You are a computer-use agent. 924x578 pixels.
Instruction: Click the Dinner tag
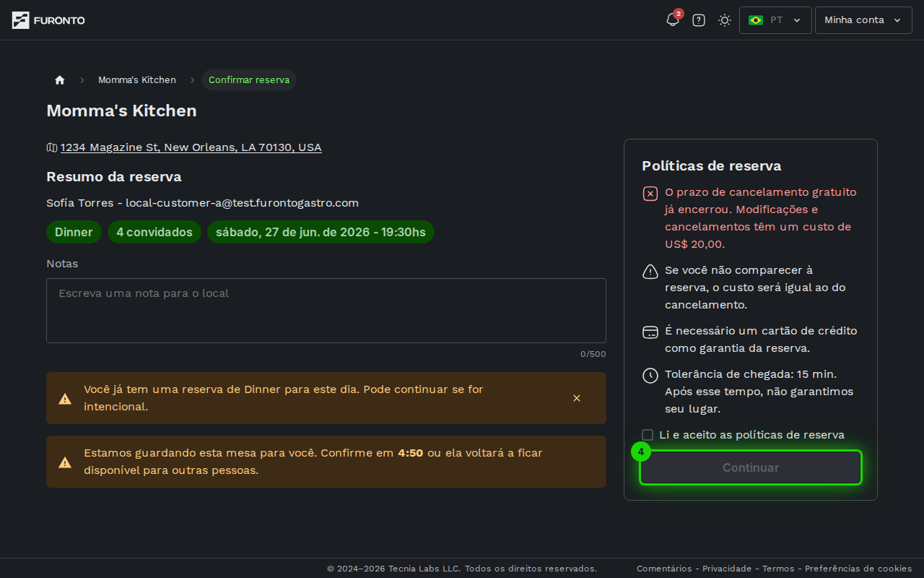pos(74,232)
